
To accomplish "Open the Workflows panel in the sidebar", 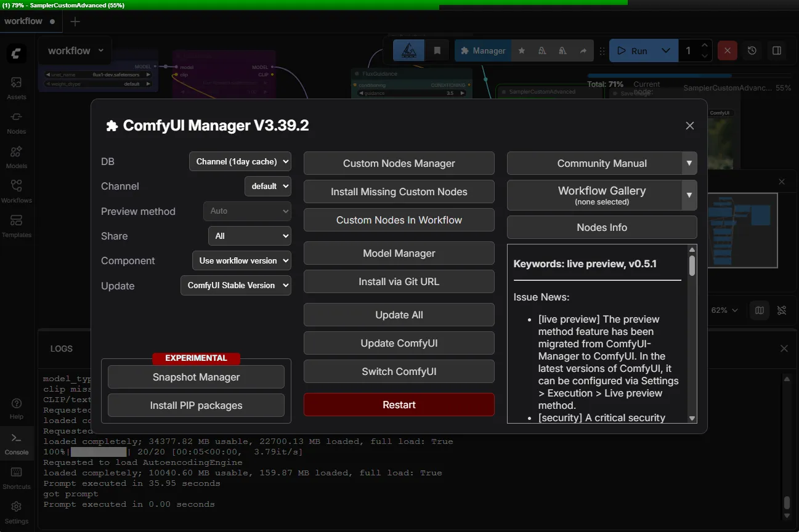I will (x=17, y=190).
